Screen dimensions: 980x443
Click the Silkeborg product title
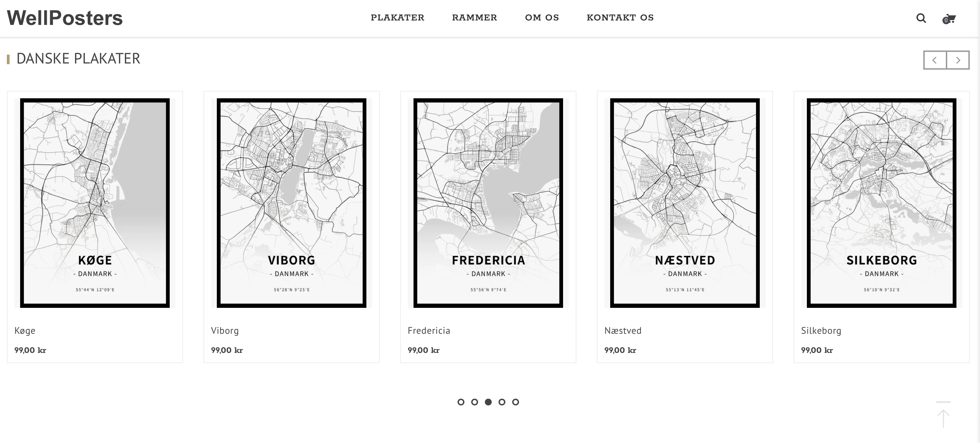click(x=821, y=330)
